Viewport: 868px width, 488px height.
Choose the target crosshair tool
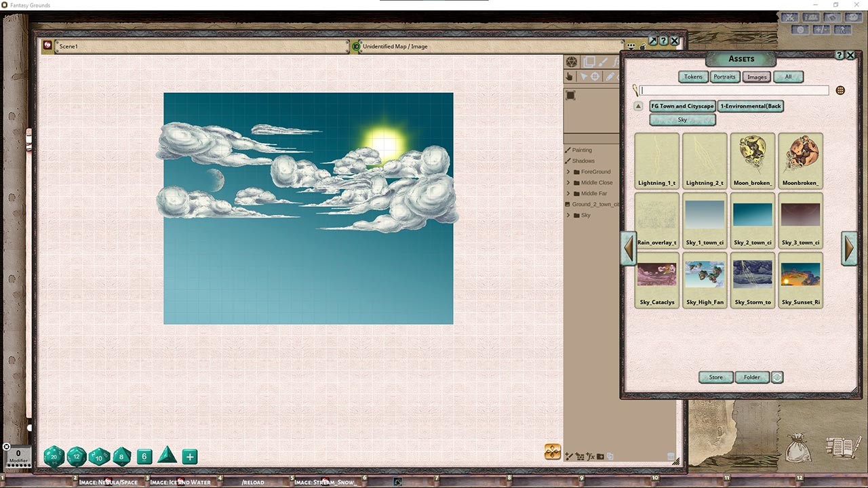tap(595, 77)
